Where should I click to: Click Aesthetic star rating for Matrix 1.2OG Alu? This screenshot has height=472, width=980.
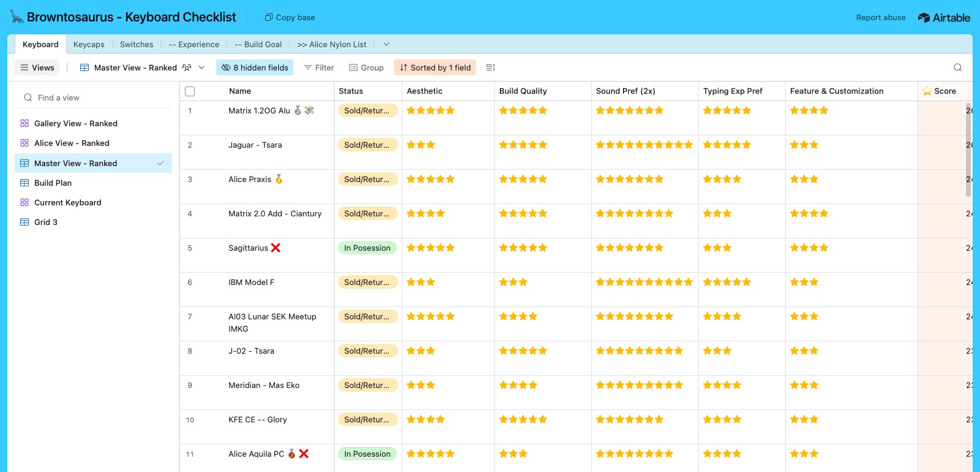tap(431, 110)
